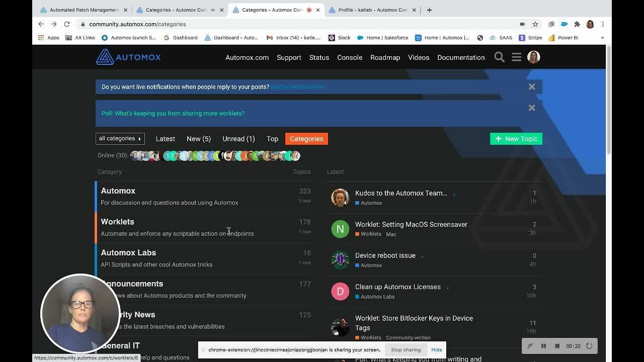Open the Inbox (14) Gmail bookmark

point(293,38)
